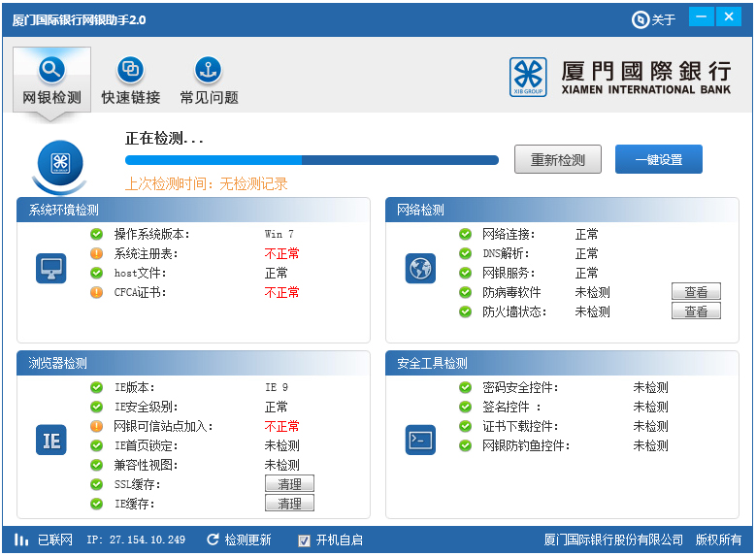Click 查看 for 防病毒软件
Screen dimensions: 756x556
[x=696, y=292]
